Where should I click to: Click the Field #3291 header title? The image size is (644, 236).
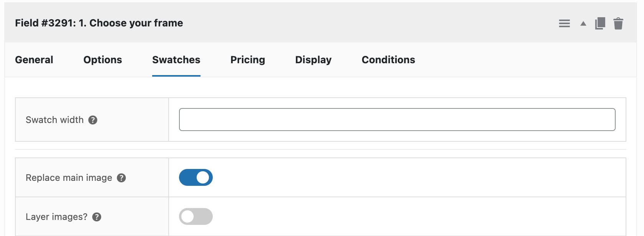tap(99, 23)
